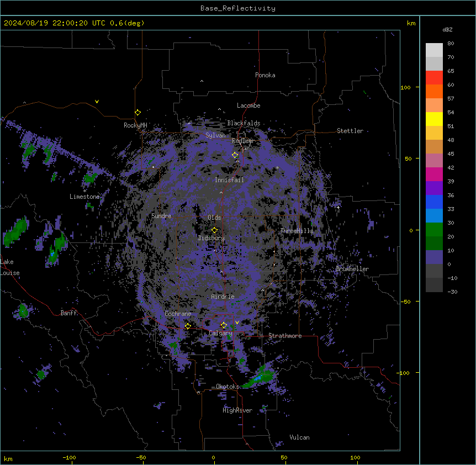This screenshot has height=465, width=476.
Task: Click the Sylvan label
Action: pos(215,135)
